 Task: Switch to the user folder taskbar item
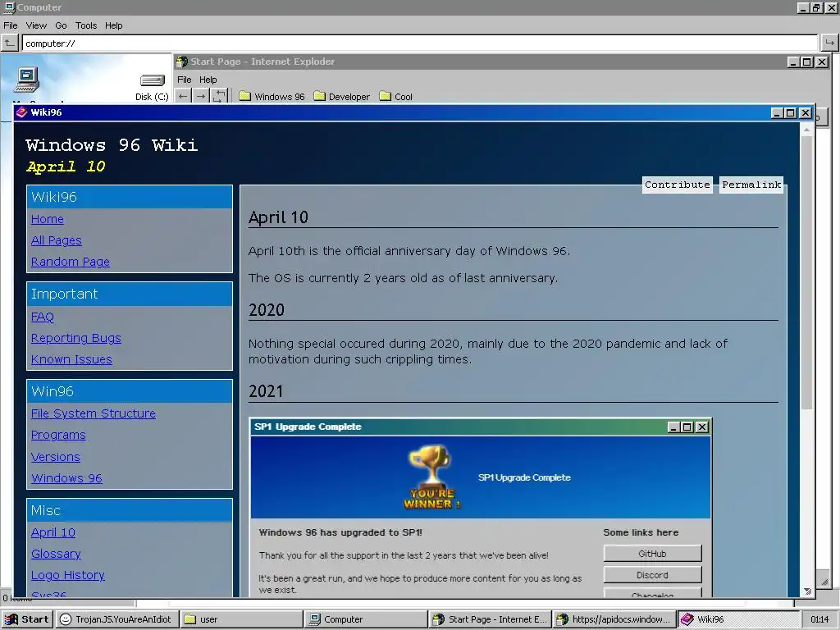point(242,619)
